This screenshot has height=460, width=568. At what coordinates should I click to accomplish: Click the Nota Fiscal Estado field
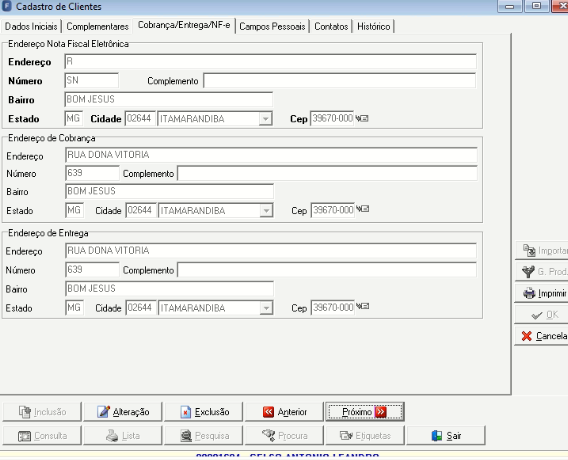click(x=74, y=118)
